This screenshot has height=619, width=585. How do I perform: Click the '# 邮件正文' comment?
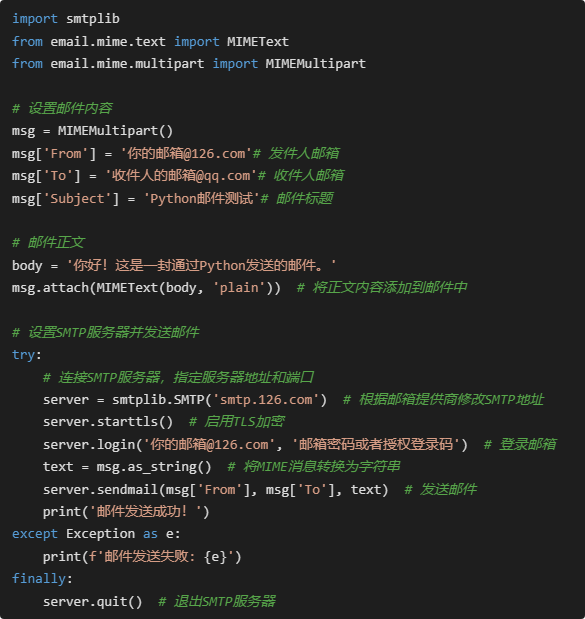(48, 242)
